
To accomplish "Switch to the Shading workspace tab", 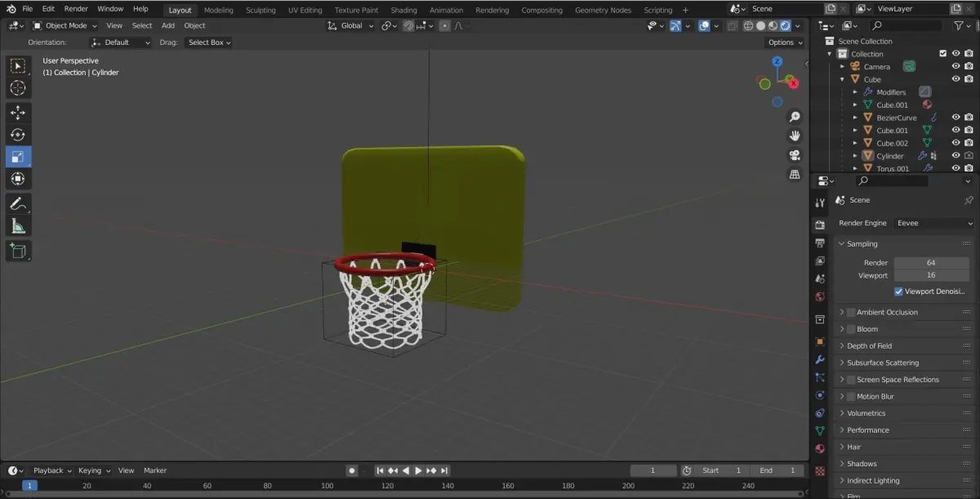I will (403, 10).
